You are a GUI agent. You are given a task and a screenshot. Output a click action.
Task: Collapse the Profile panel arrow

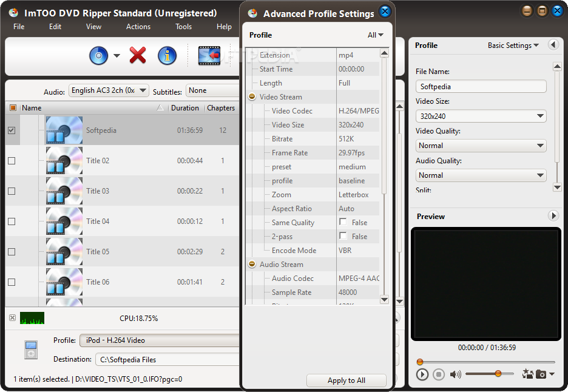[553, 45]
